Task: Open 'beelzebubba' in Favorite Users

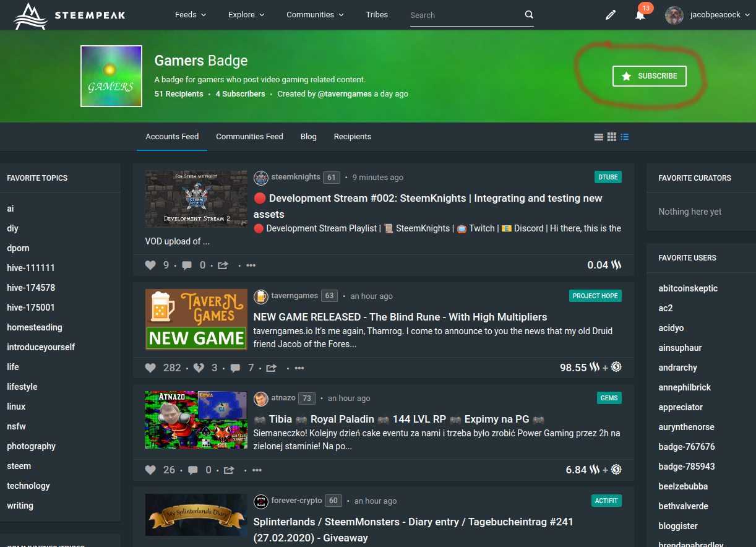Action: coord(683,486)
